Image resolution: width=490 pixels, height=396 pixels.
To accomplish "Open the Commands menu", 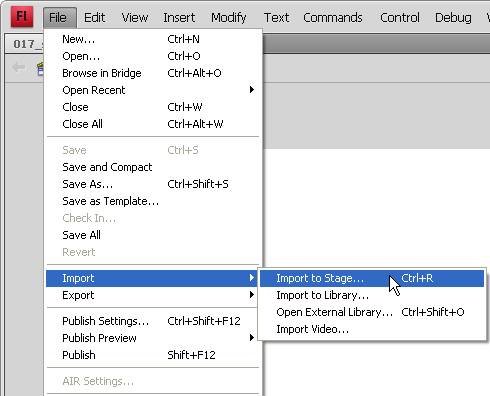I will (332, 17).
